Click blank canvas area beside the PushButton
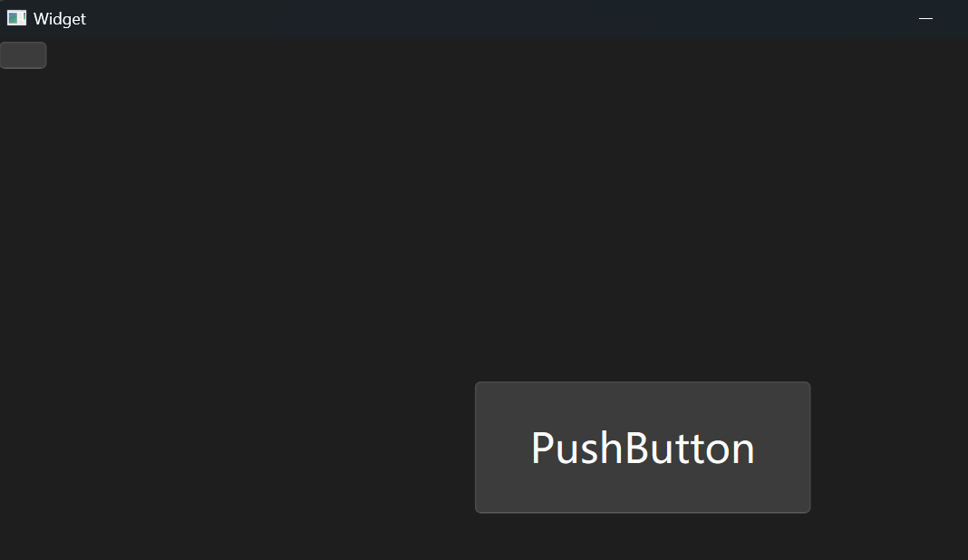This screenshot has width=968, height=560. coord(247,447)
